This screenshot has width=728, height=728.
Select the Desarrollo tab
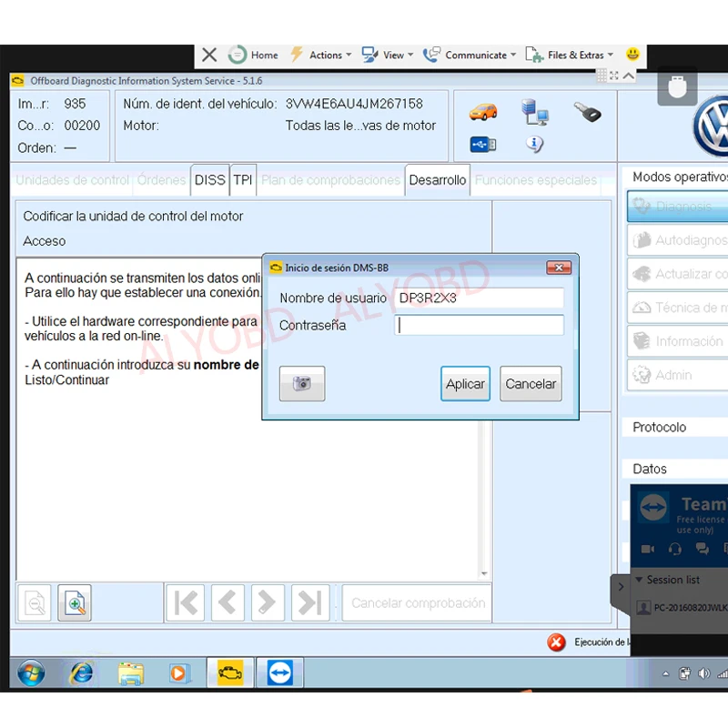(x=438, y=179)
